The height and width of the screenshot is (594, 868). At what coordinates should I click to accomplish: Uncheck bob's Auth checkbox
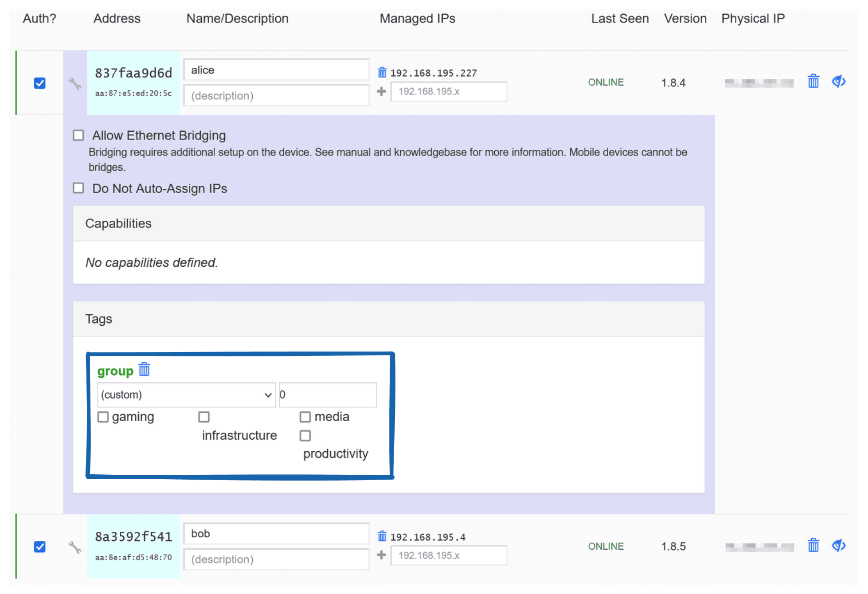click(x=39, y=547)
